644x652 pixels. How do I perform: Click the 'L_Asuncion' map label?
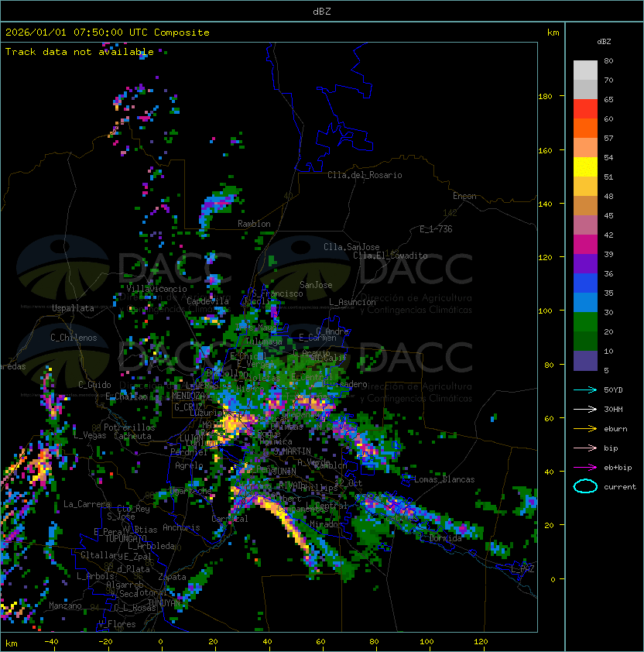pyautogui.click(x=352, y=302)
